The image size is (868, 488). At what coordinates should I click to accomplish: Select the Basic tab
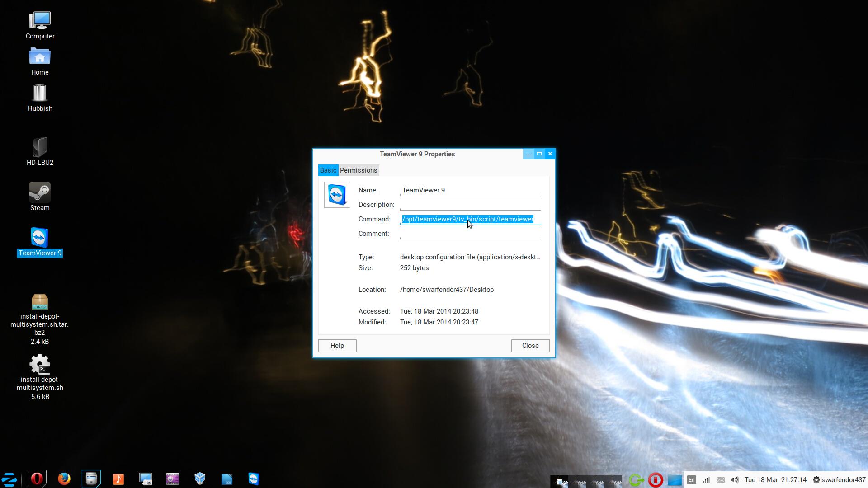coord(328,170)
